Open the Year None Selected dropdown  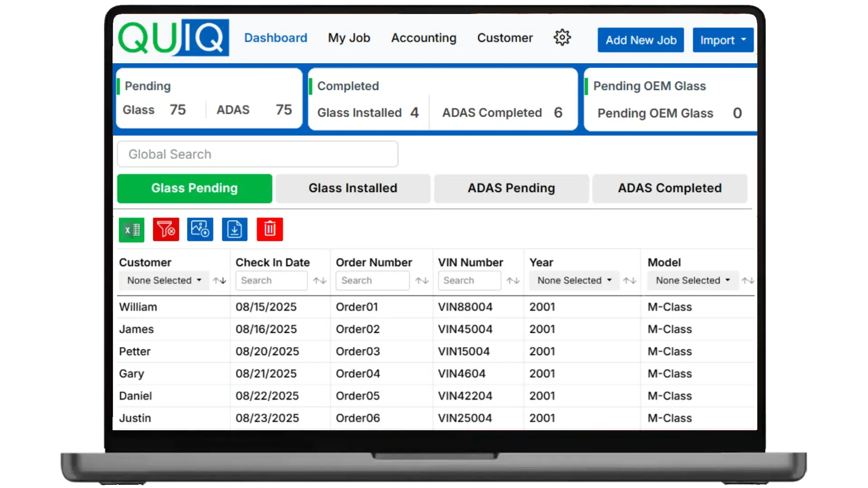coord(574,281)
